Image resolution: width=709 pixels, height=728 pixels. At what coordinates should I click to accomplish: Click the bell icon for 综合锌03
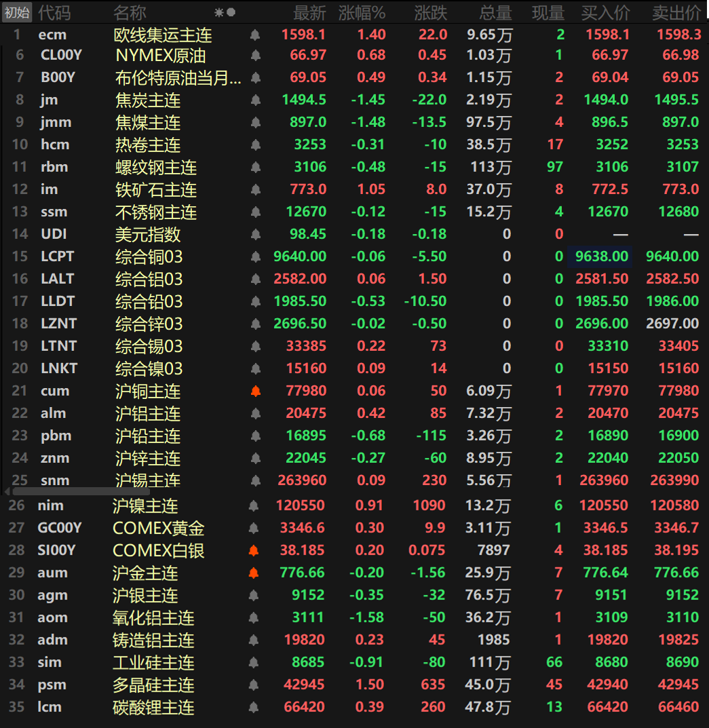coord(255,324)
